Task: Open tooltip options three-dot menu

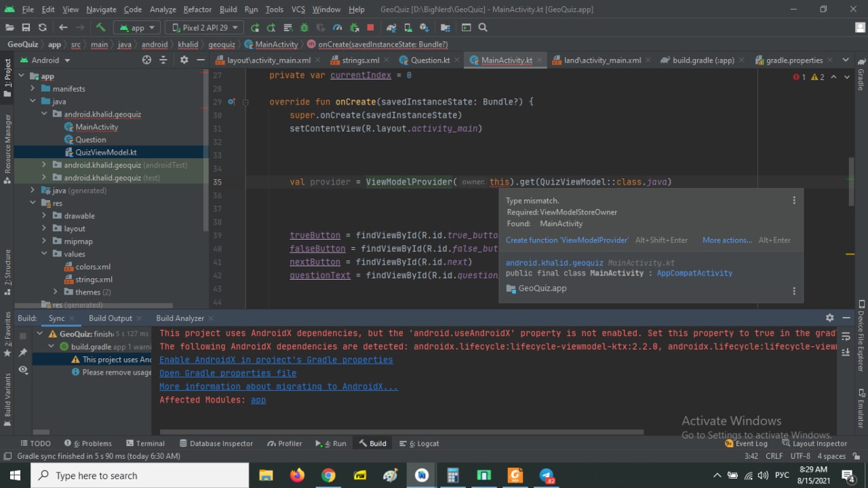Action: coord(794,200)
